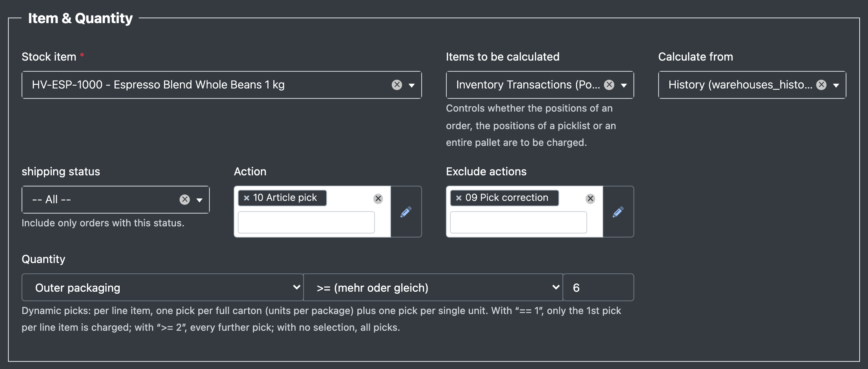Click the 'Exclude actions' label

(x=486, y=172)
